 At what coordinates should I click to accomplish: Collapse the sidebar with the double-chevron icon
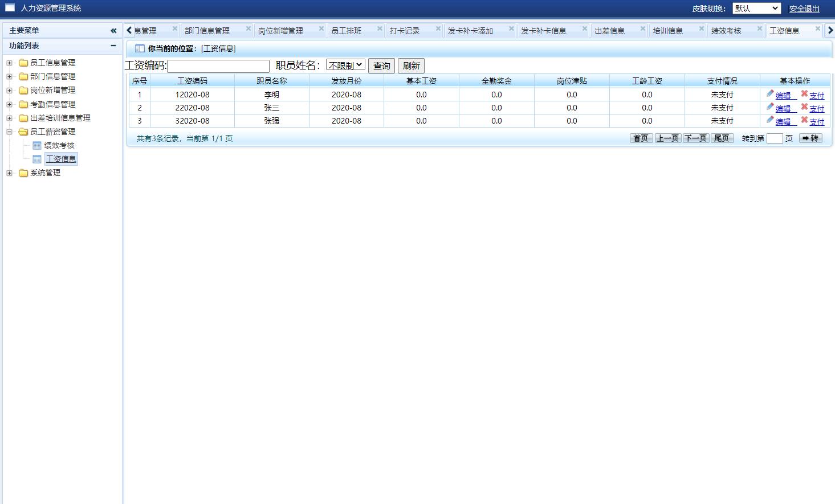click(113, 31)
